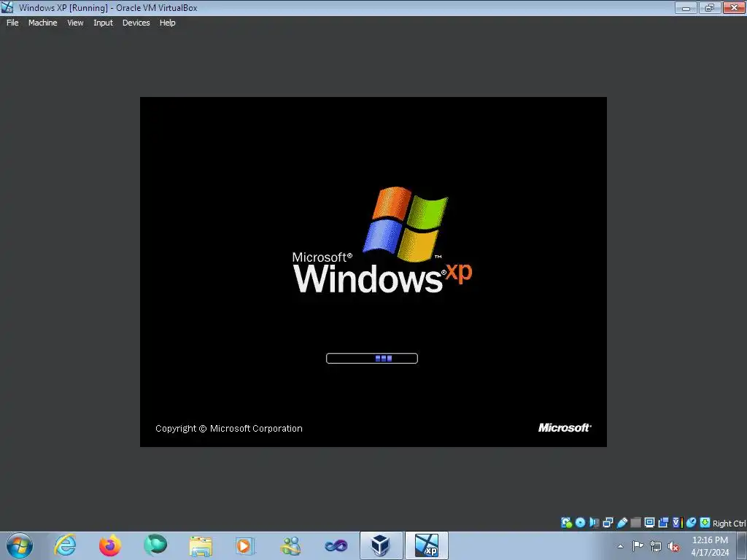The image size is (747, 560).
Task: Click the Right Ctrl host key label
Action: (x=729, y=524)
